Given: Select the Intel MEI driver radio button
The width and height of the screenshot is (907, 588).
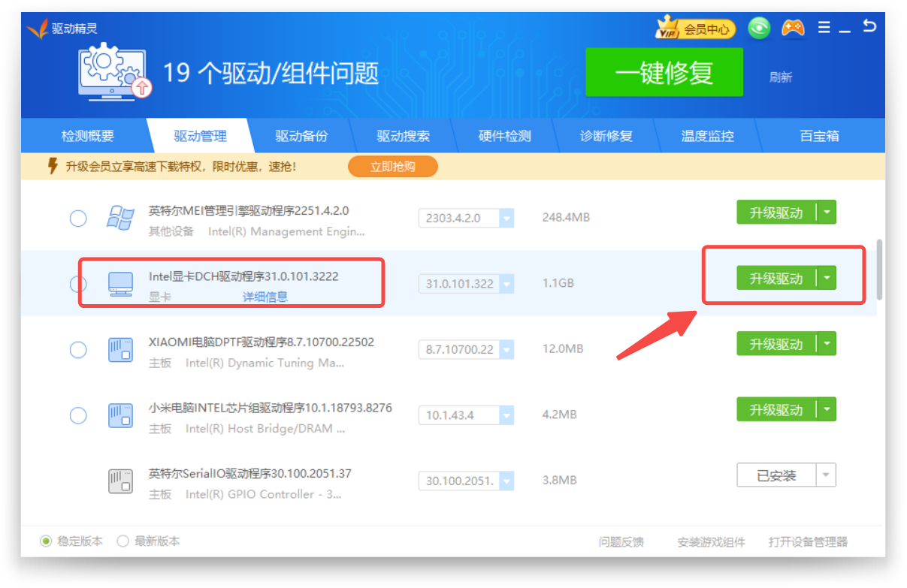Looking at the screenshot, I should click(78, 219).
